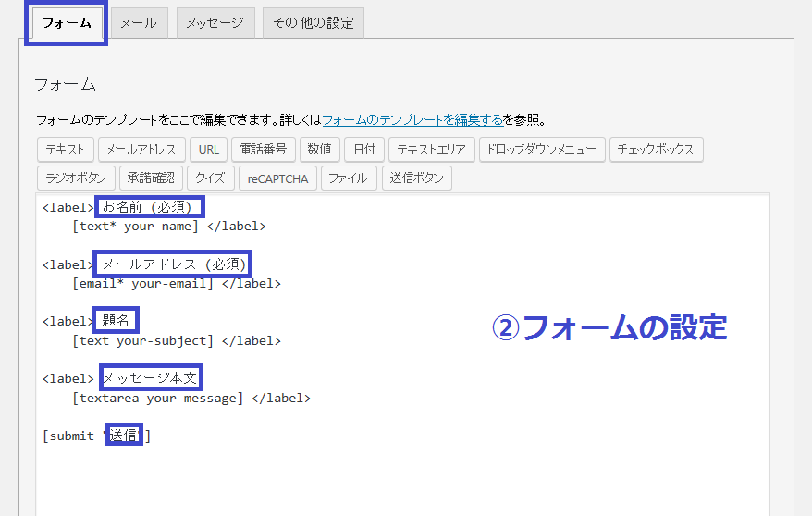812x516 pixels.
Task: Click the クイズ tag button
Action: 210,178
